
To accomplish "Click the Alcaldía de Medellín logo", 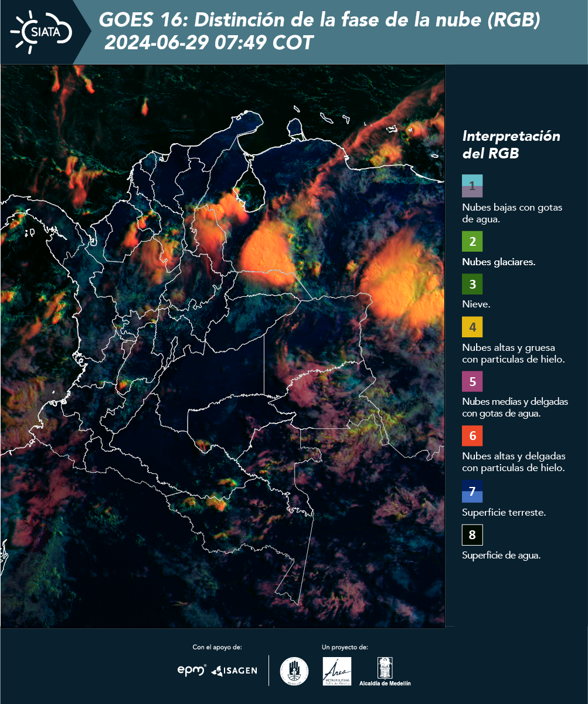I will pos(385,671).
